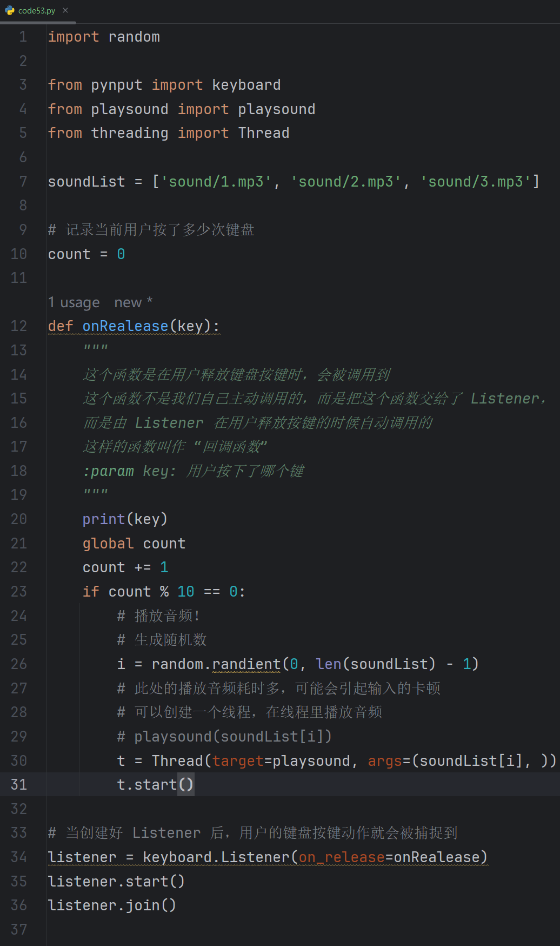The image size is (560, 946).
Task: Click the count = 0 statement
Action: point(86,254)
